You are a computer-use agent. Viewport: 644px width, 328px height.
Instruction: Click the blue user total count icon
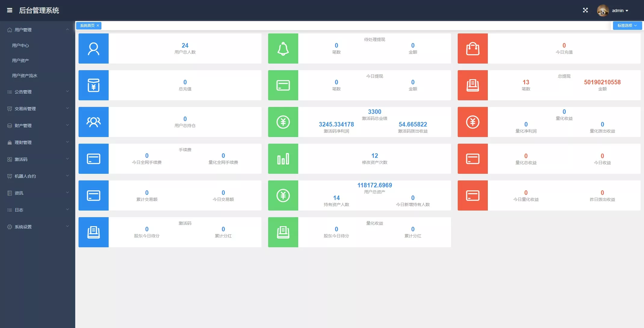[x=94, y=48]
